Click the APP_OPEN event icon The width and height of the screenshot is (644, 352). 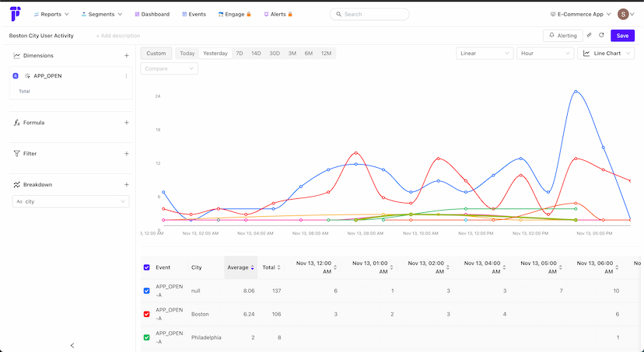[27, 76]
